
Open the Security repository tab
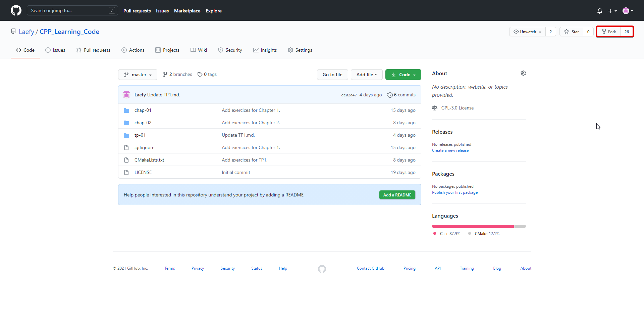(230, 50)
